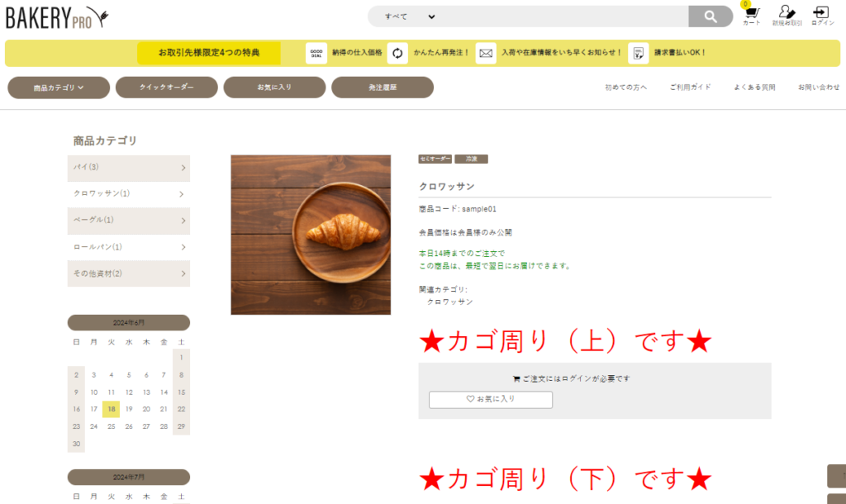Expand chevron on クロワッサン(1) row

pyautogui.click(x=181, y=194)
